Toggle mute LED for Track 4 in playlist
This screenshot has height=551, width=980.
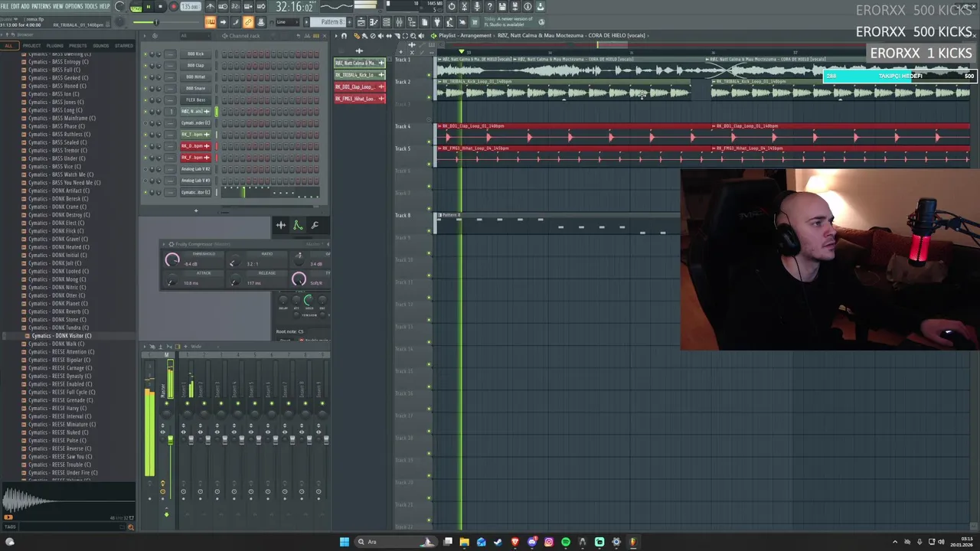pyautogui.click(x=429, y=142)
